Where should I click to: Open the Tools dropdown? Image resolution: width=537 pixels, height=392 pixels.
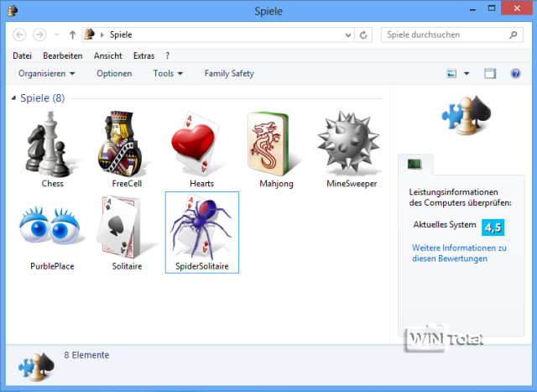coord(168,73)
